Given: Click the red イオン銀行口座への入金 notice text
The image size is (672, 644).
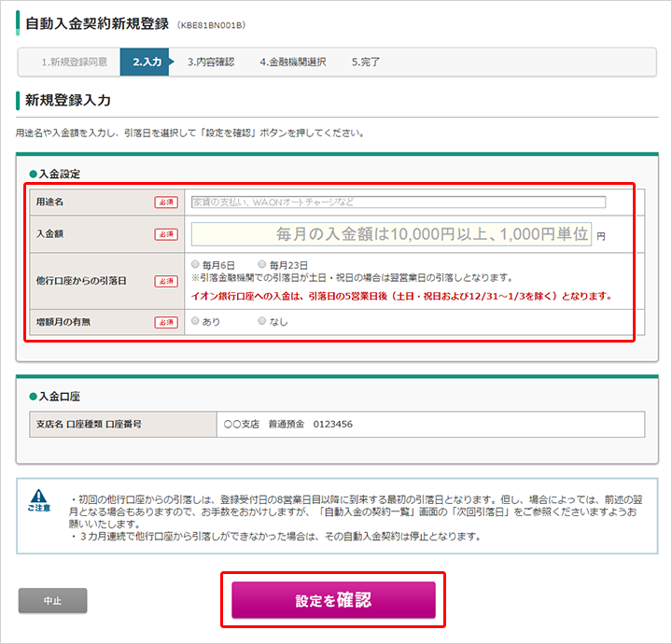Looking at the screenshot, I should [401, 297].
